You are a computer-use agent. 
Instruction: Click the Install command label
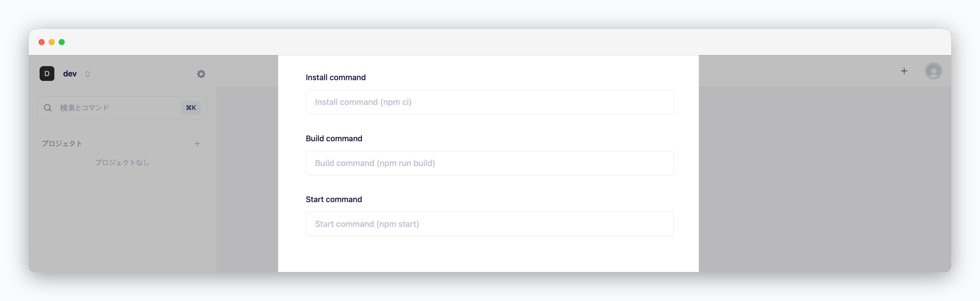point(335,77)
